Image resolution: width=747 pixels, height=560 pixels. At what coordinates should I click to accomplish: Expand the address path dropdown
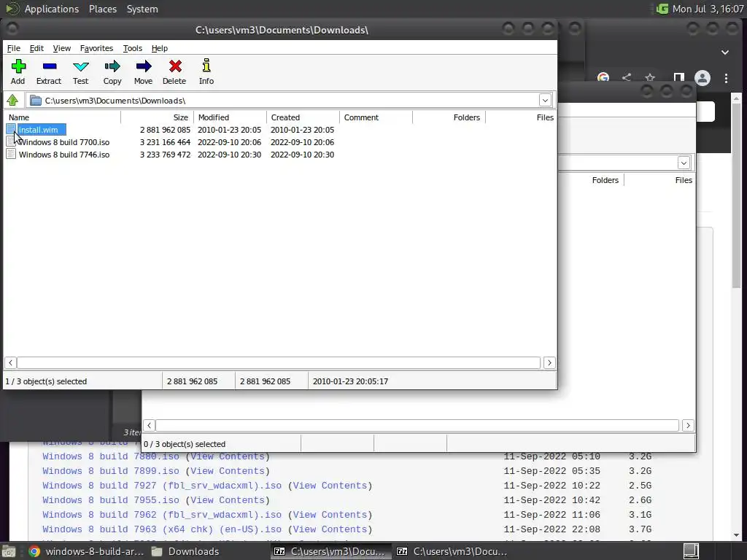click(x=545, y=101)
